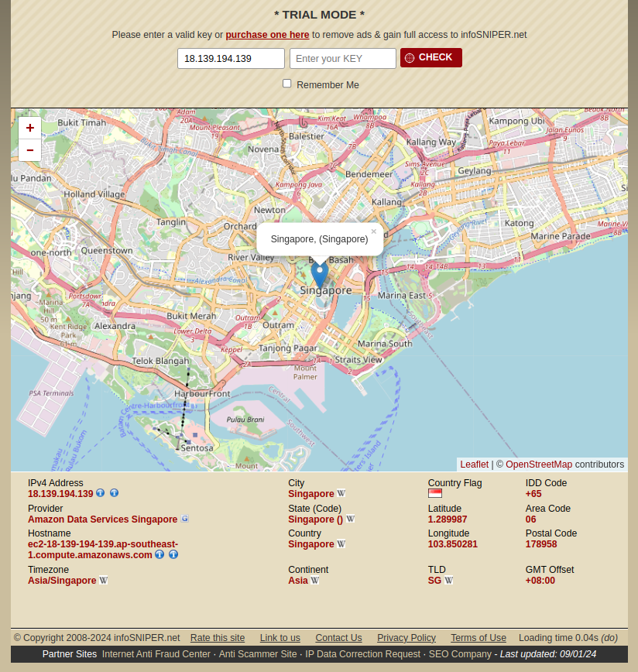Viewport: 638px width, 672px height.
Task: Open Wikipedia icon next to City Singapore
Action: click(x=341, y=494)
